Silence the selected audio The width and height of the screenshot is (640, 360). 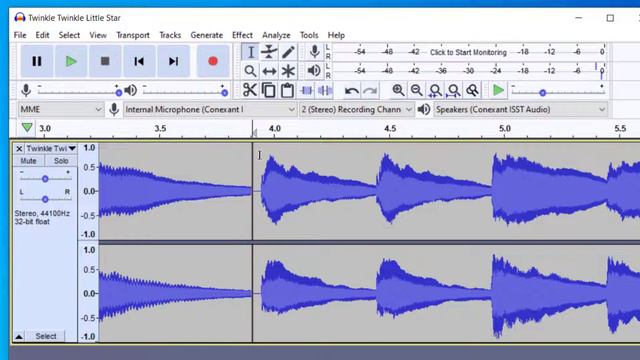[x=325, y=90]
